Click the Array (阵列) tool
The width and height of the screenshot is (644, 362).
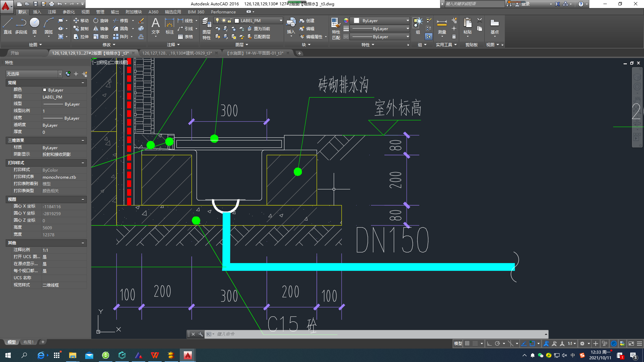tap(120, 37)
